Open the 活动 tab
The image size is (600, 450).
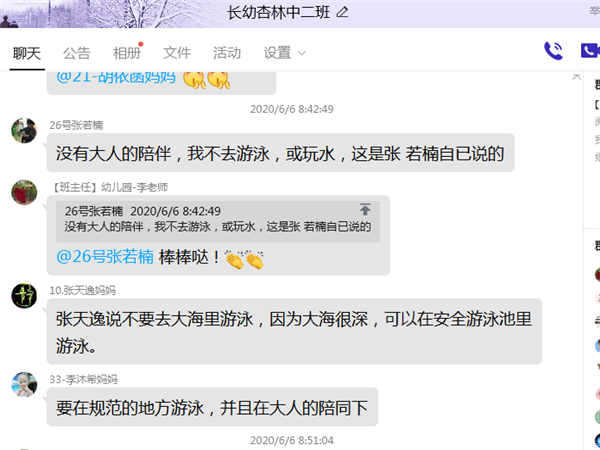(x=227, y=53)
